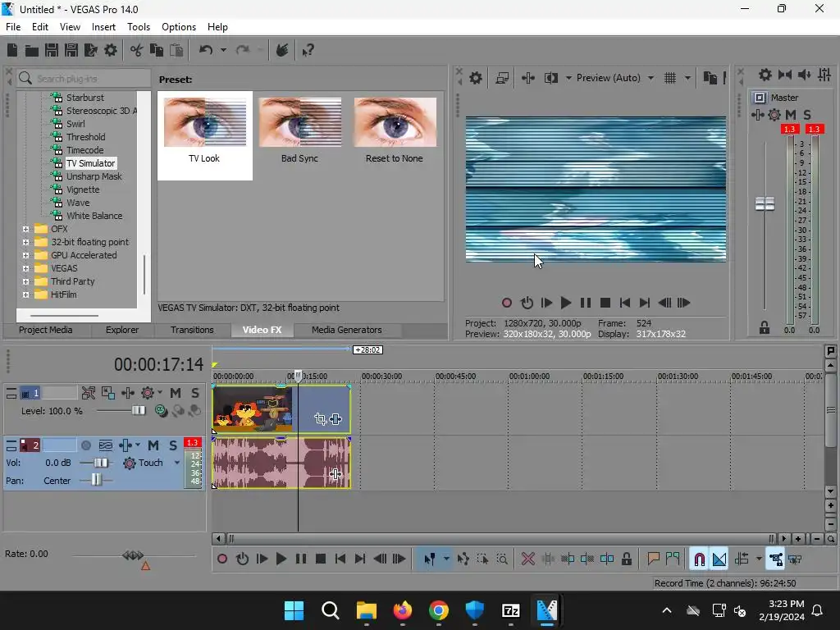840x630 pixels.
Task: Click the What's This help icon
Action: click(308, 50)
